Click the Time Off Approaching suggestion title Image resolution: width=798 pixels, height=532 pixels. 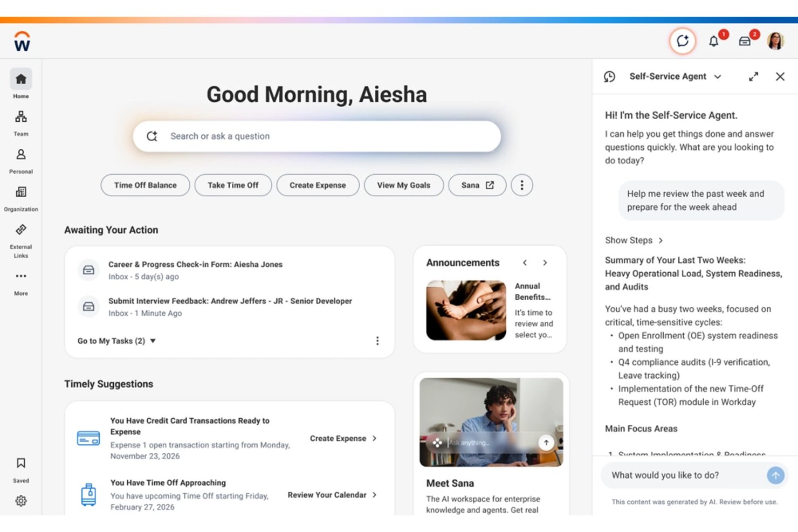pyautogui.click(x=168, y=483)
